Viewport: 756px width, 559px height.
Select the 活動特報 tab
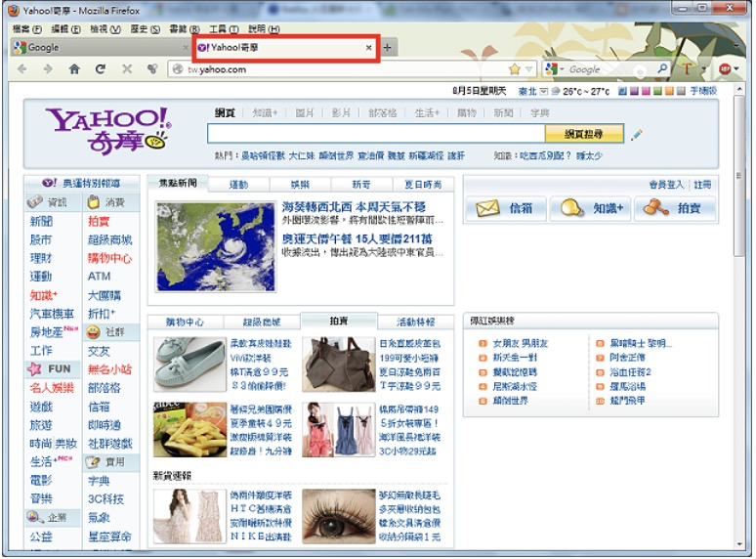[415, 322]
